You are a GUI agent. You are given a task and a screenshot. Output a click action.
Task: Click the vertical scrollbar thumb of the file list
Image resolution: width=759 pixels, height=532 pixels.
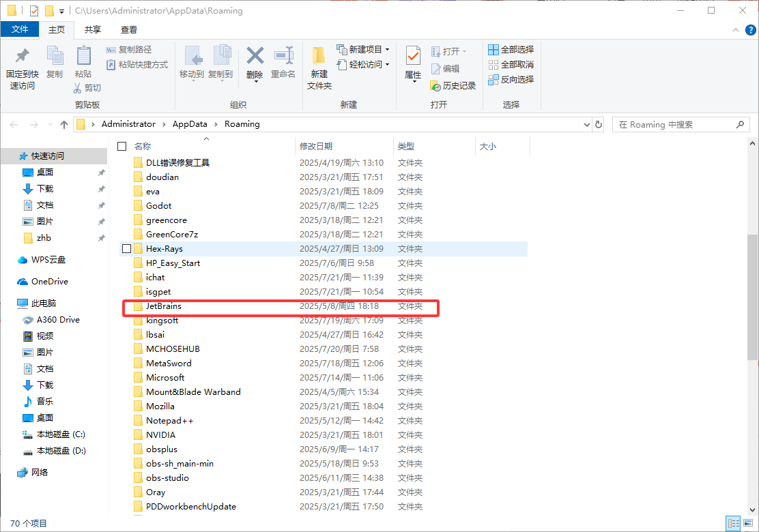click(x=752, y=297)
